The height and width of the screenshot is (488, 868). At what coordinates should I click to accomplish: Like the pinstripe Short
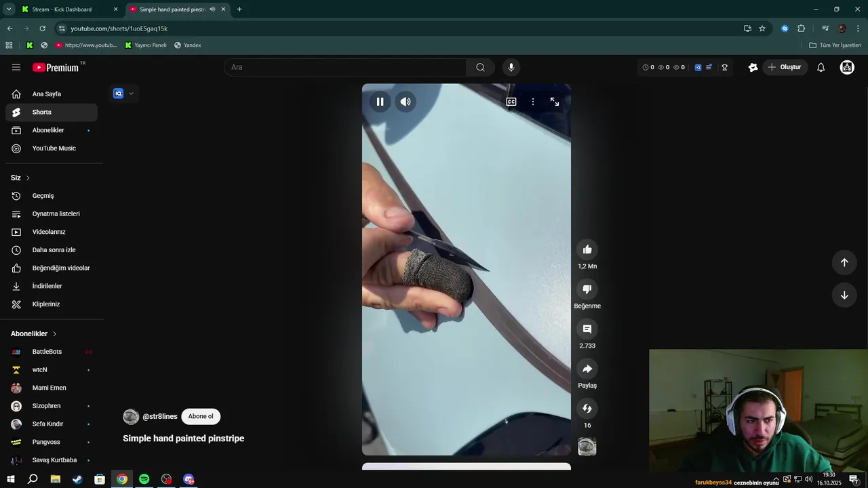[587, 249]
